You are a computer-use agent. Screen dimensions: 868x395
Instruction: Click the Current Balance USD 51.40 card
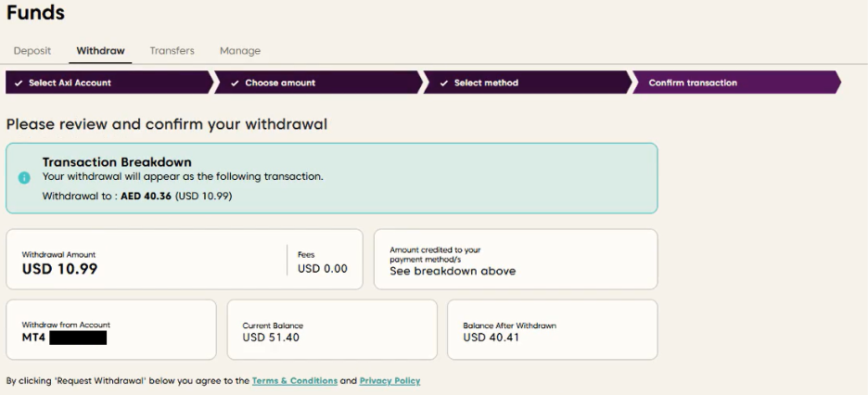pyautogui.click(x=331, y=329)
